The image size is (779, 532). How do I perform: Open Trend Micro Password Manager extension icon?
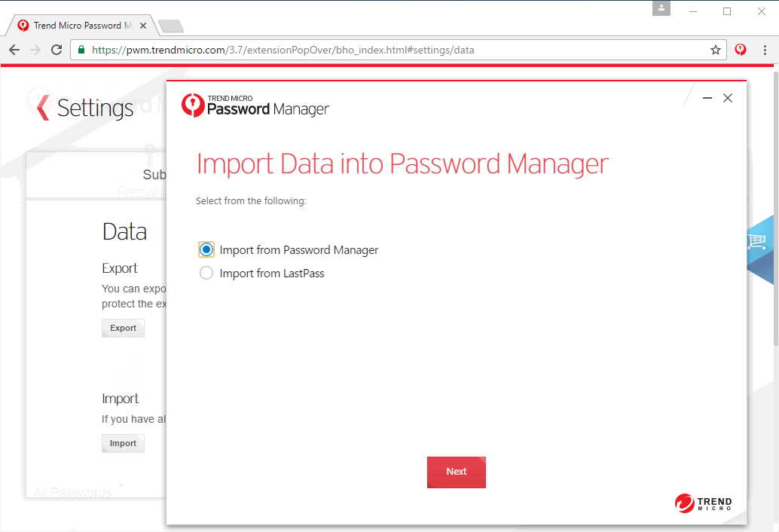741,50
